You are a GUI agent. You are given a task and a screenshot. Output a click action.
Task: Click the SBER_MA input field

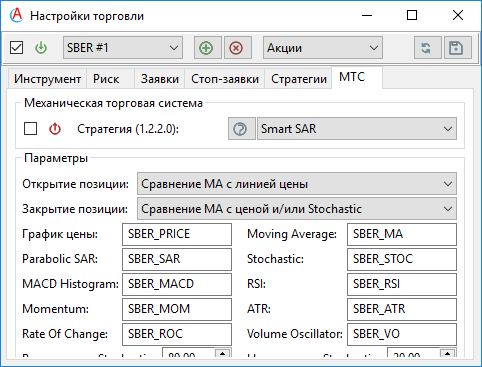click(x=402, y=234)
